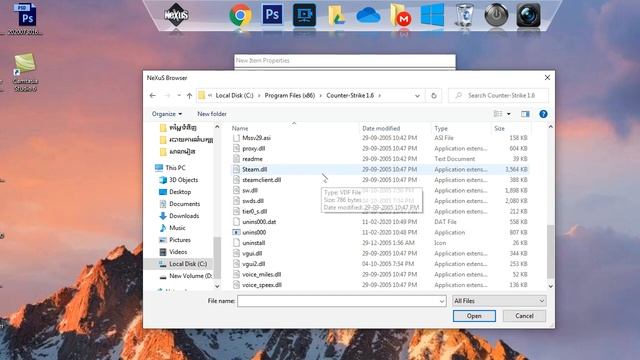The image size is (640, 360).
Task: Change the view layout icon
Action: 498,114
